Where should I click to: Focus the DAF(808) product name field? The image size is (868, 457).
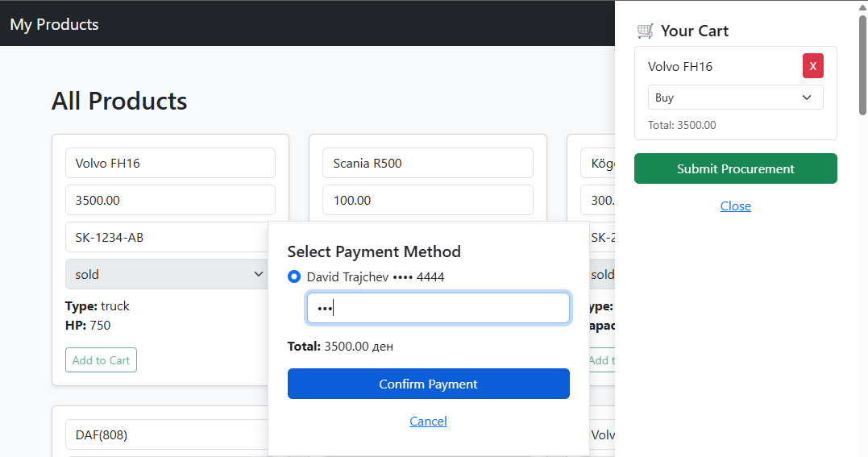point(169,434)
